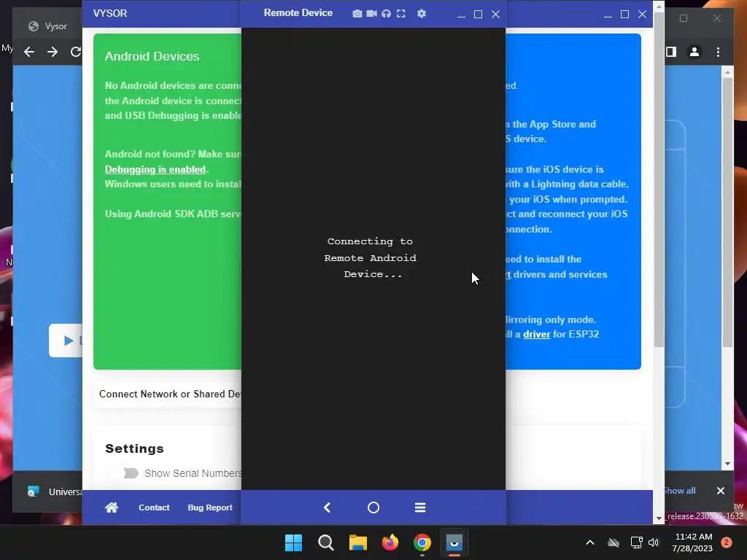This screenshot has height=560, width=747.
Task: Go to the Vysor home icon
Action: point(112,507)
